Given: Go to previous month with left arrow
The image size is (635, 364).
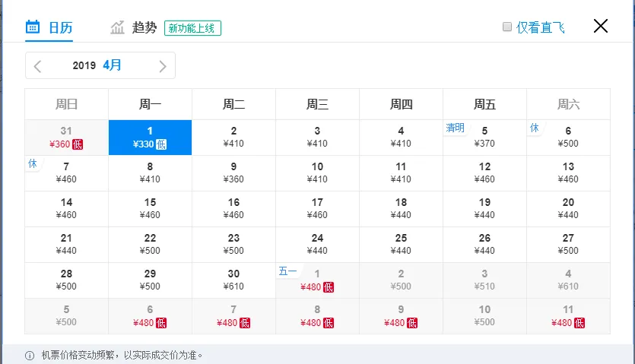Looking at the screenshot, I should [38, 66].
